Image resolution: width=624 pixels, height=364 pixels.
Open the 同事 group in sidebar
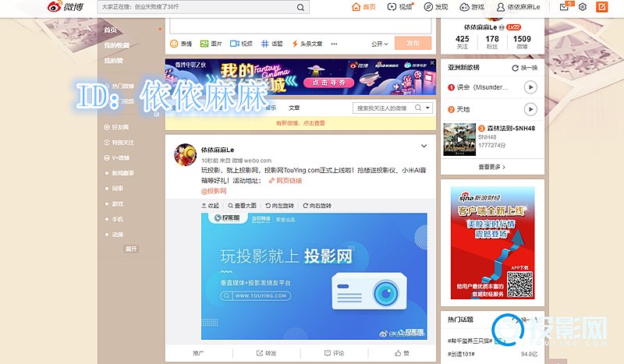click(118, 189)
